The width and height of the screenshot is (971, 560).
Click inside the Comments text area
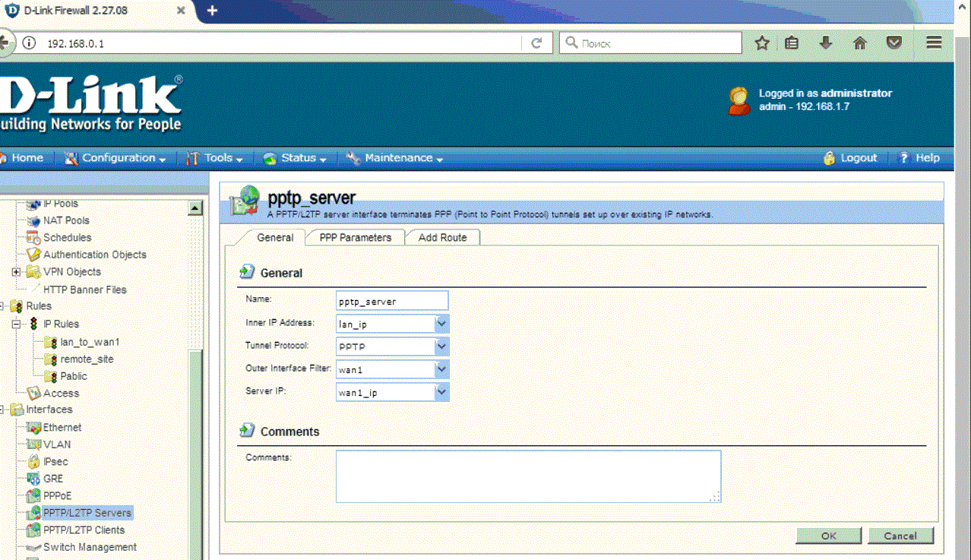527,476
